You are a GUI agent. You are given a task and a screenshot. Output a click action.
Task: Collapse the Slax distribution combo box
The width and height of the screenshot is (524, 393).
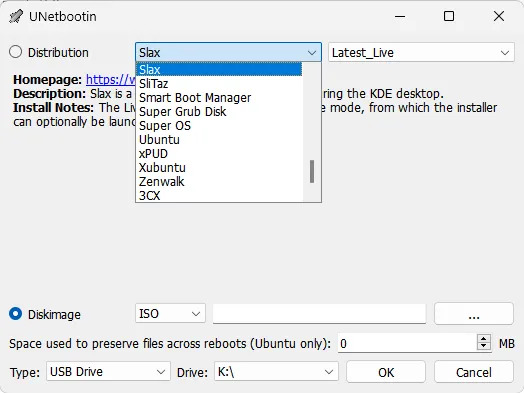click(228, 52)
